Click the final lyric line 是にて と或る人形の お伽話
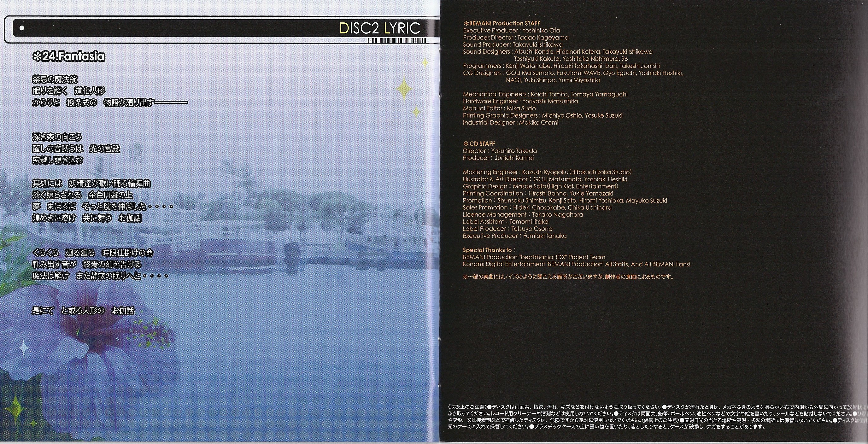The width and height of the screenshot is (868, 444). (83, 311)
